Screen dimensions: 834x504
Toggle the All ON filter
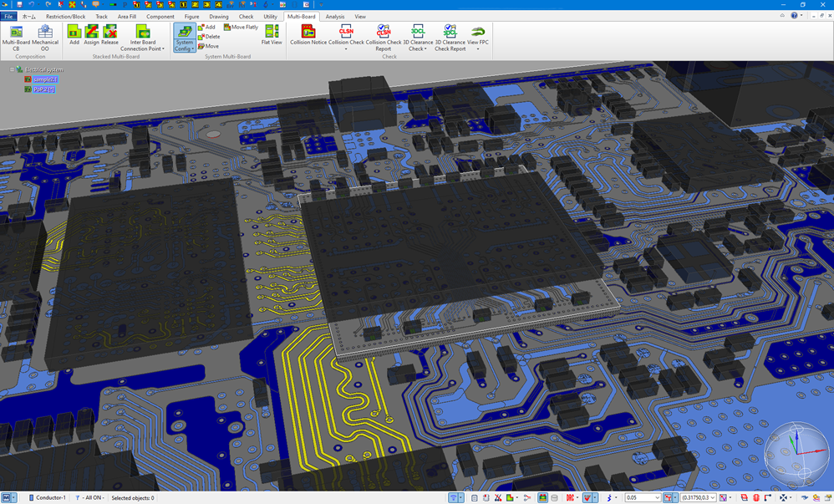pyautogui.click(x=90, y=498)
